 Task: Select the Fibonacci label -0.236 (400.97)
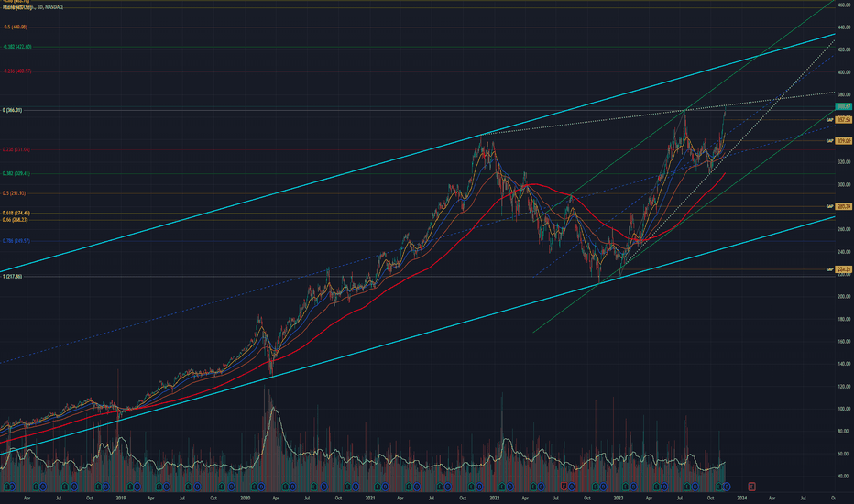tap(16, 71)
